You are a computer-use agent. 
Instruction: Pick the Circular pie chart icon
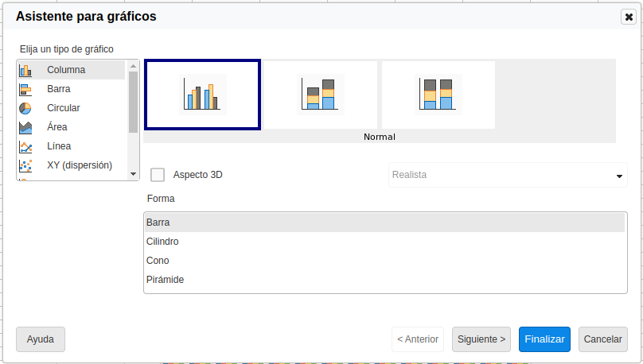coord(25,108)
